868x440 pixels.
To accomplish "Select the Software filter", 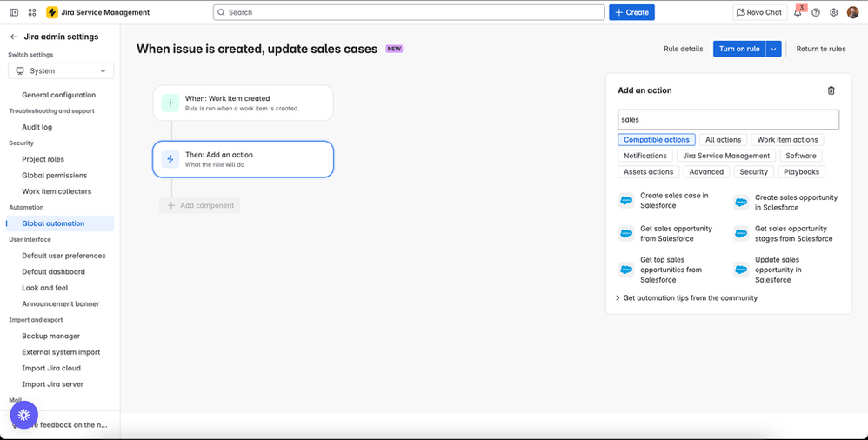I will click(x=800, y=156).
